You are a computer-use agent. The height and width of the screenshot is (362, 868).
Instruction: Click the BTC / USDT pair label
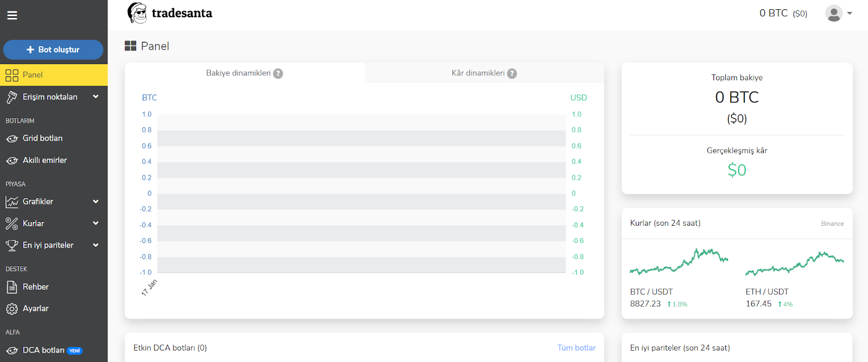[x=651, y=291]
